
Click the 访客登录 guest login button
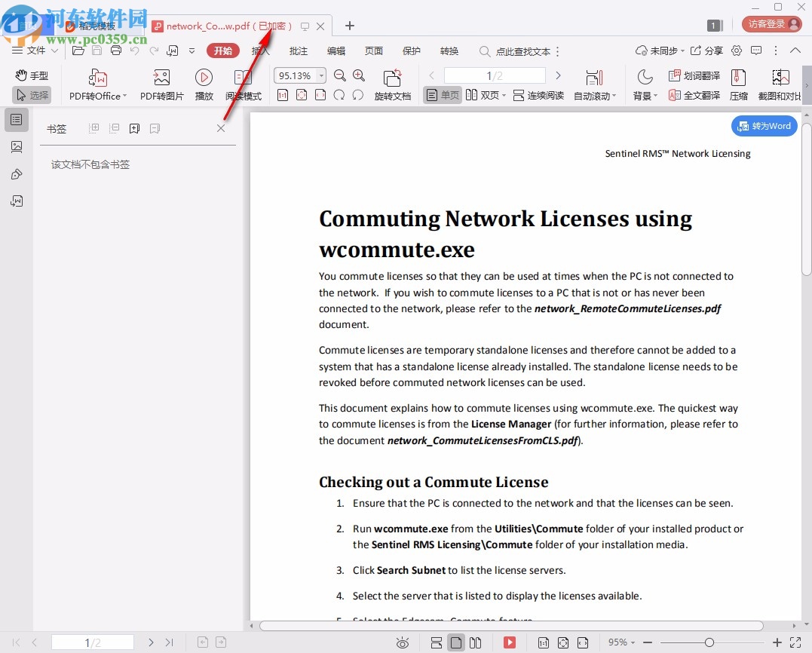point(772,24)
